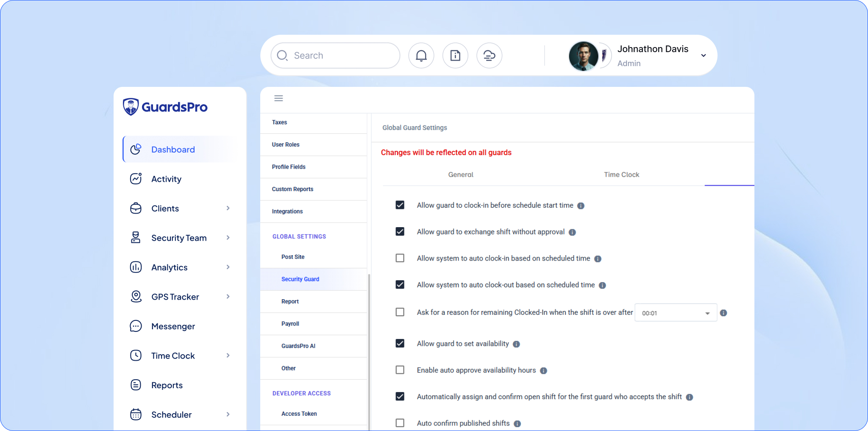The image size is (868, 431).
Task: Expand the Security Team submenu chevron
Action: [x=228, y=238]
